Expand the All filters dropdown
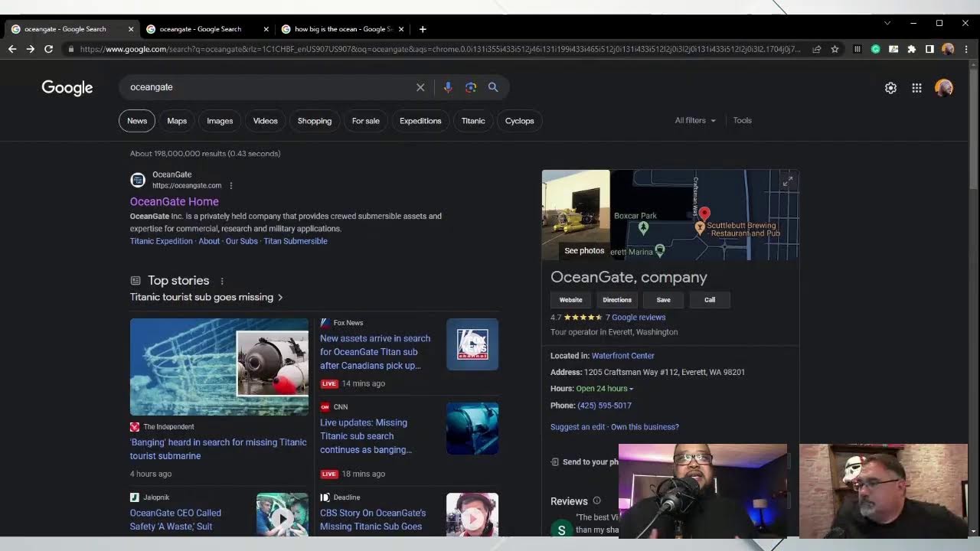This screenshot has width=980, height=551. [x=695, y=120]
